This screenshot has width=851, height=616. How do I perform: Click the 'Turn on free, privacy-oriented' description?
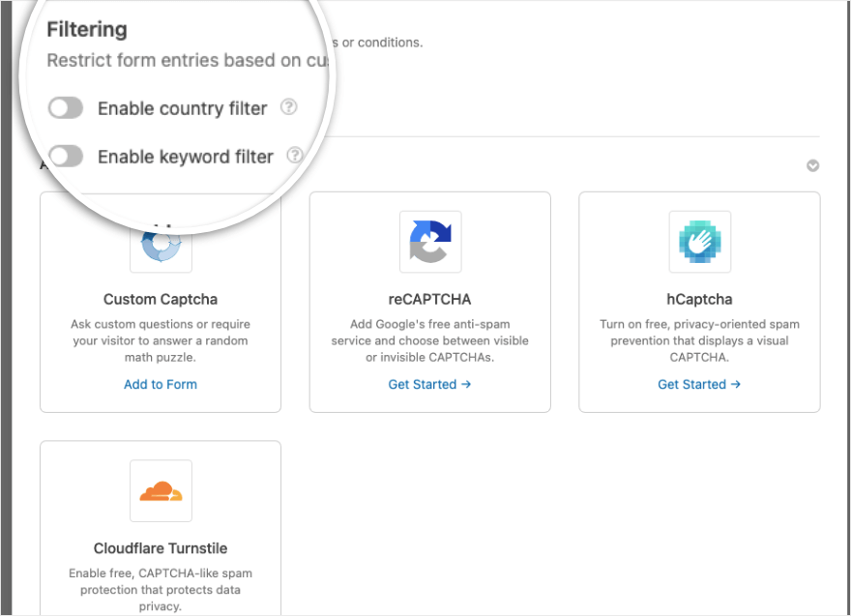tap(699, 340)
